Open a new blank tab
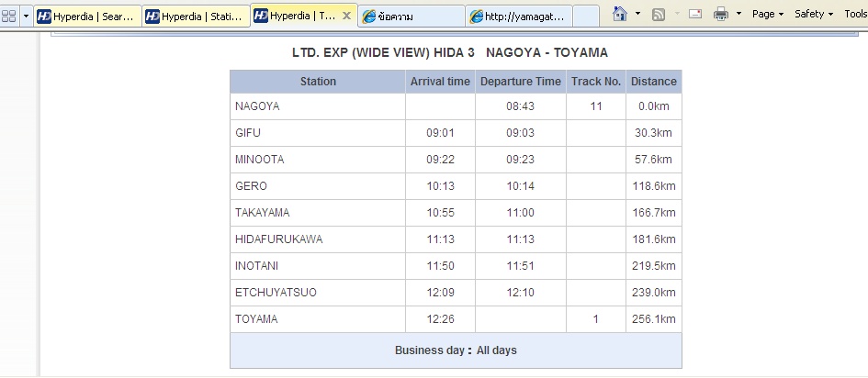The width and height of the screenshot is (868, 378). tap(586, 16)
